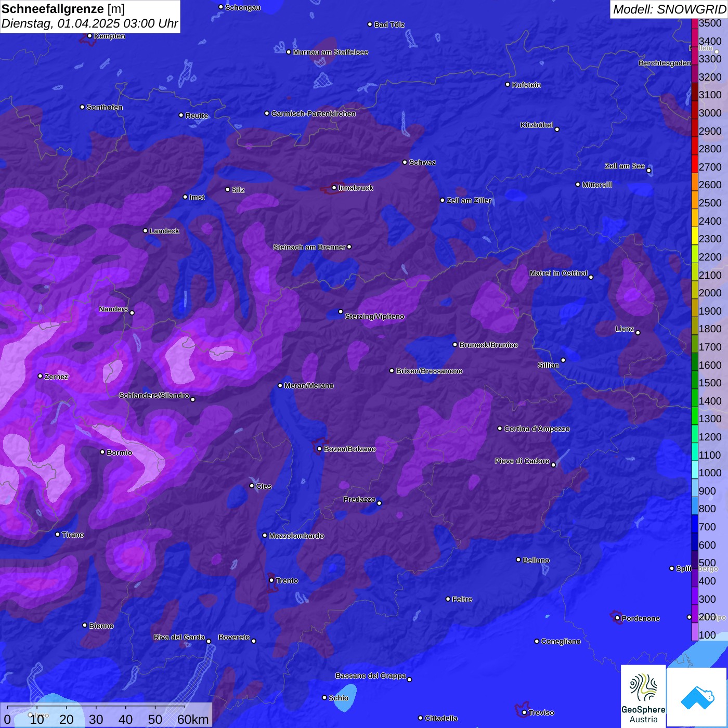This screenshot has height=728, width=728.
Task: Click the Innsbruck city marker
Action: tap(334, 188)
